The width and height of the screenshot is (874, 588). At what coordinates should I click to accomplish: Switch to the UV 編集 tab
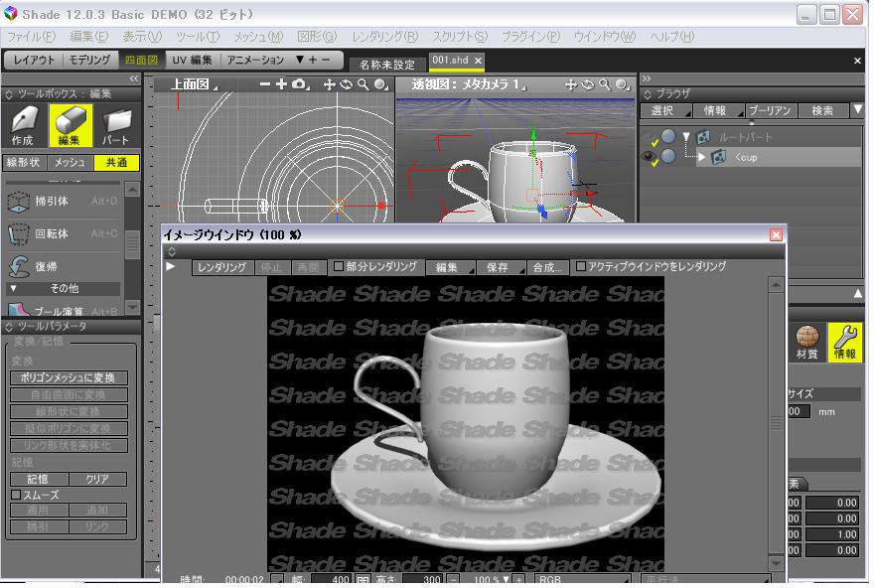(192, 60)
